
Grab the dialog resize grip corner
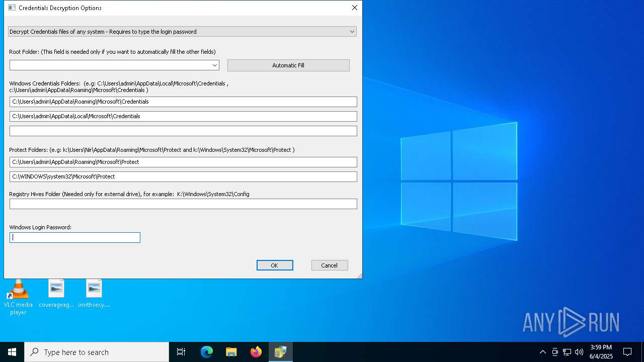[359, 276]
